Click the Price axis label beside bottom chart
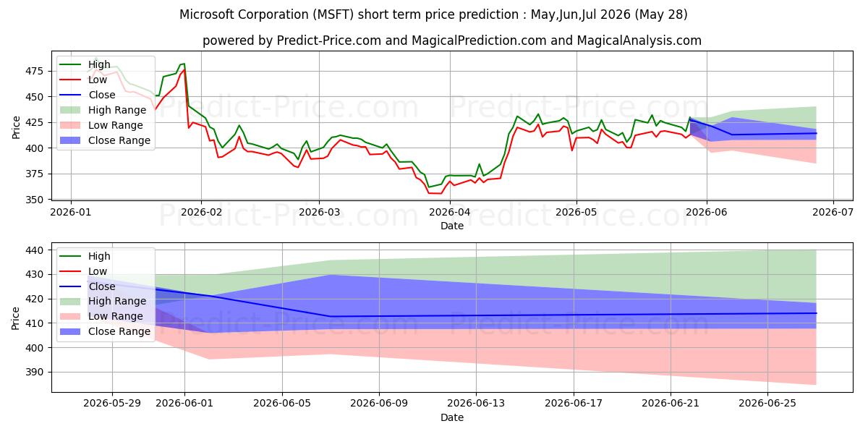 tap(16, 318)
